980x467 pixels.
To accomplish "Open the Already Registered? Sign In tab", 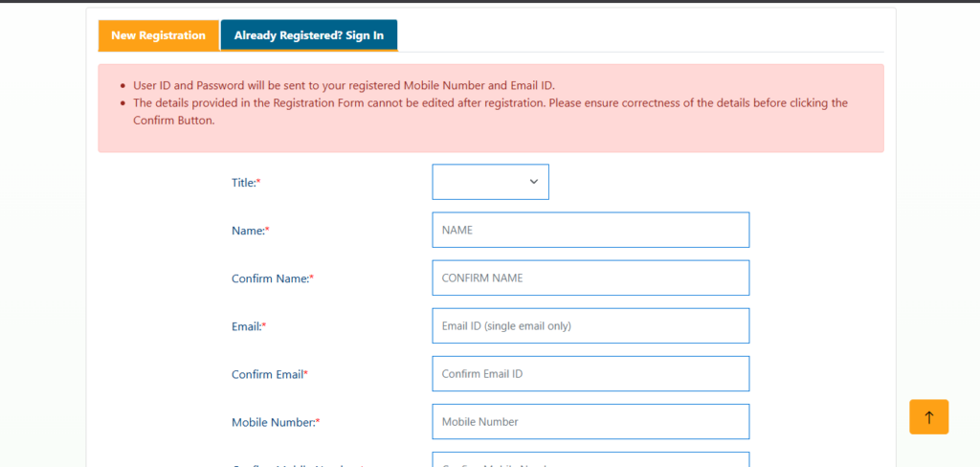I will click(308, 35).
